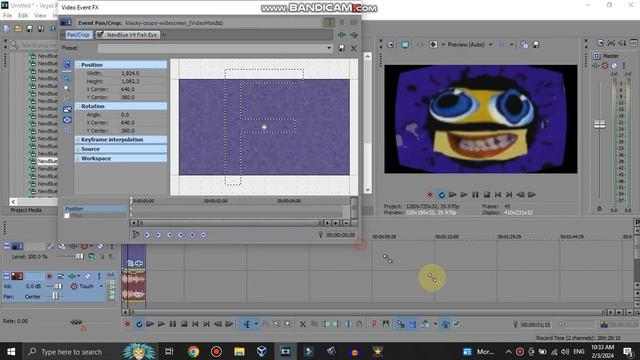
Task: Pause playback in Video Preview
Action: (476, 195)
